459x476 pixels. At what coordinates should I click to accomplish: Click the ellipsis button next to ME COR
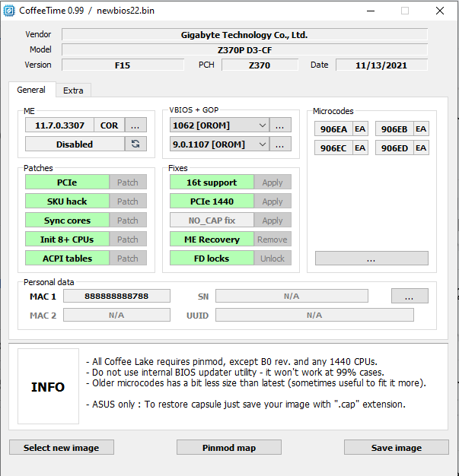(x=135, y=125)
